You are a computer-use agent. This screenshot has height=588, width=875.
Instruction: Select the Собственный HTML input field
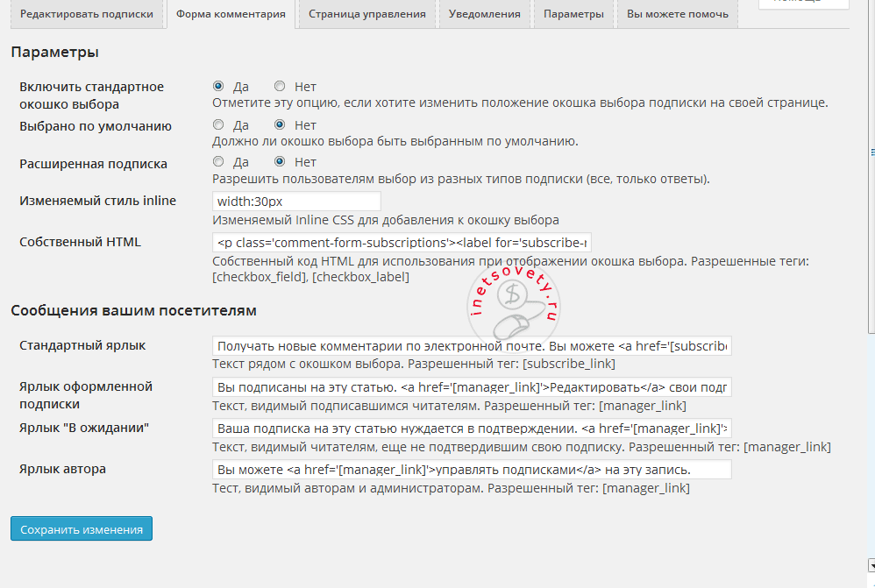(402, 241)
